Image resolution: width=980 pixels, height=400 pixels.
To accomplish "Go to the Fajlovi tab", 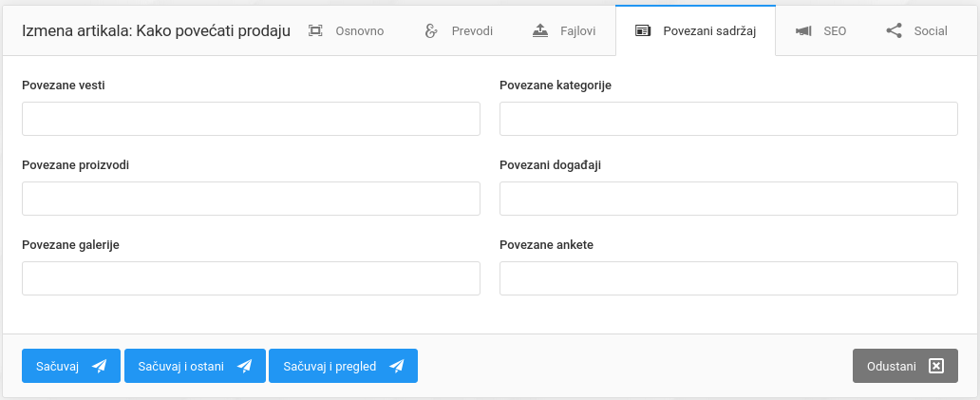I will [x=564, y=31].
